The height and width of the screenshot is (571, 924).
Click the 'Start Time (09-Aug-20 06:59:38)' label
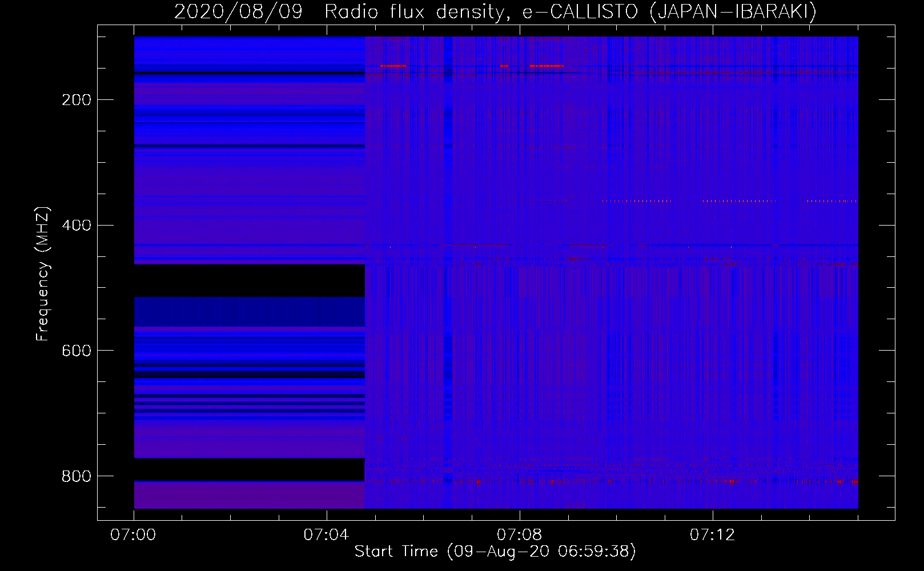(495, 551)
